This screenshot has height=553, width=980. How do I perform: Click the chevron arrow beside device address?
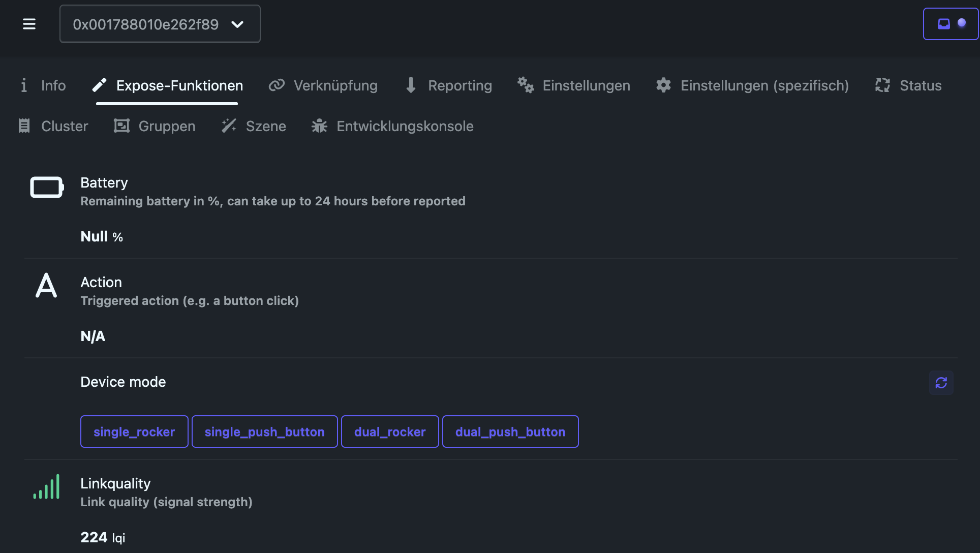[x=237, y=24]
